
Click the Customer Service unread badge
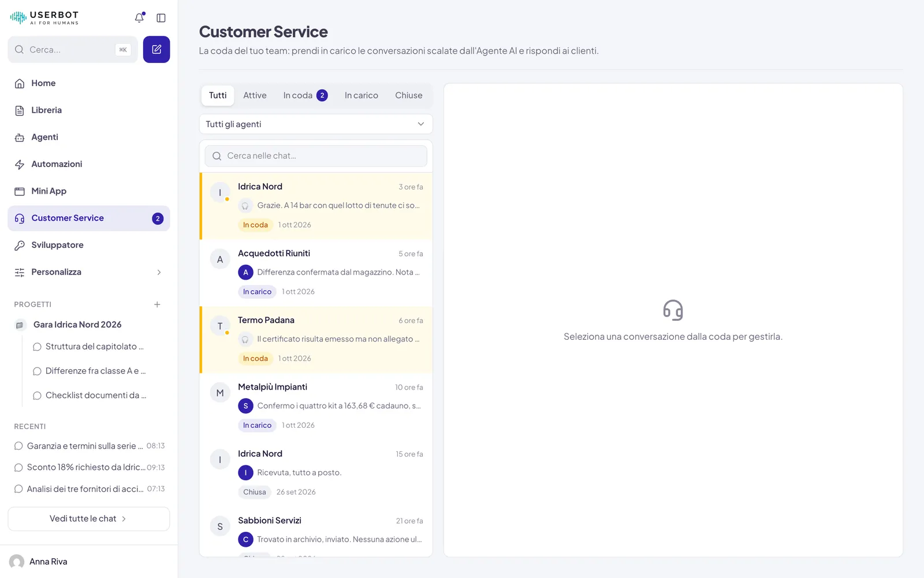[x=158, y=218]
